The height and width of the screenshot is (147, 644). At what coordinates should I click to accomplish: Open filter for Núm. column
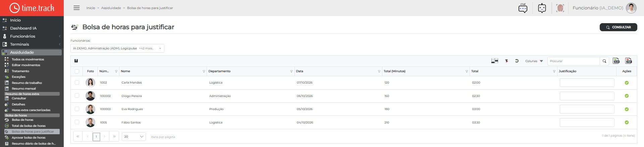click(x=116, y=71)
